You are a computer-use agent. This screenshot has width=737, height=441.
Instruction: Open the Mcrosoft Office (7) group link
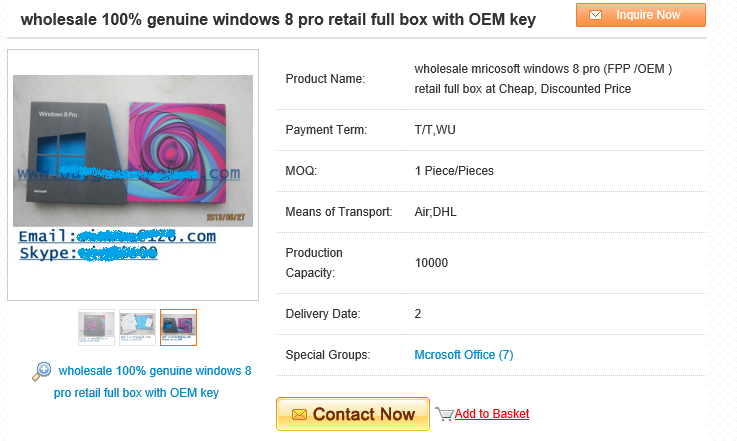(463, 355)
